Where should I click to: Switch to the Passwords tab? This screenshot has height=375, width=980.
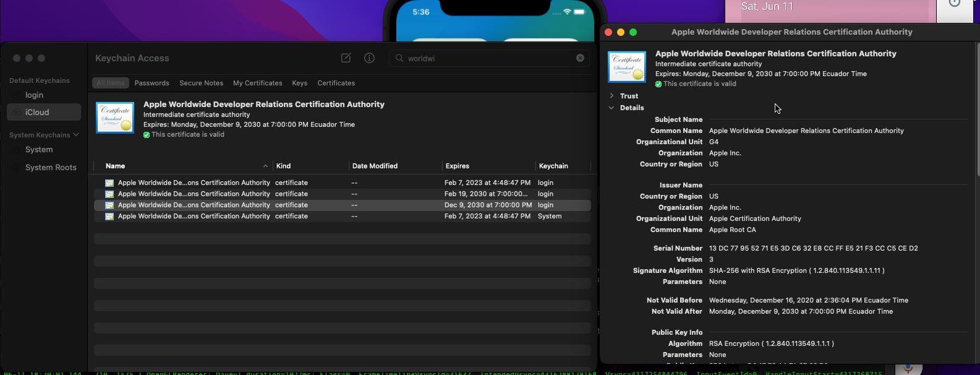(x=151, y=83)
